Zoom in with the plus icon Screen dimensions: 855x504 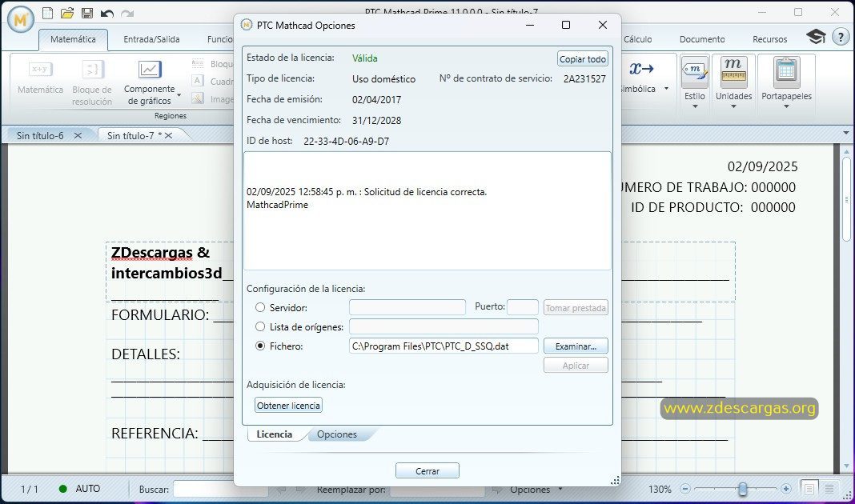(x=785, y=489)
